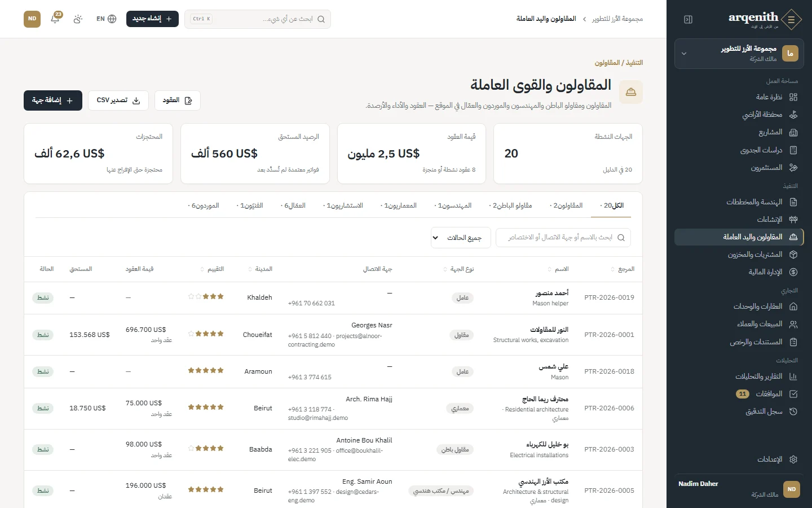Open التقارير والتحليلات sidebar icon
The height and width of the screenshot is (508, 812).
[x=793, y=376]
